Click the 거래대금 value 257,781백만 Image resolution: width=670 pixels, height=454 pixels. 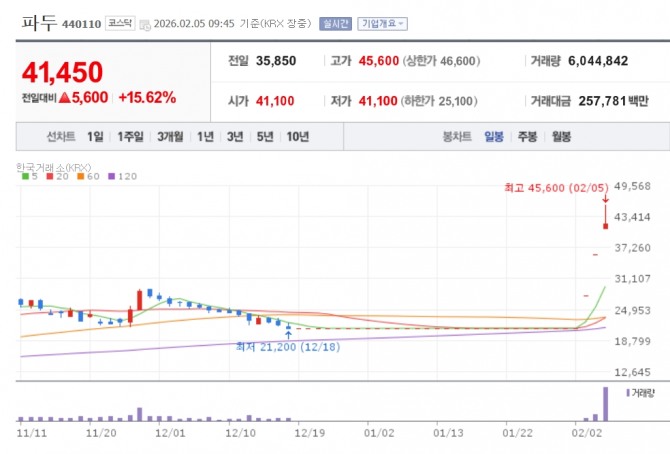(614, 101)
